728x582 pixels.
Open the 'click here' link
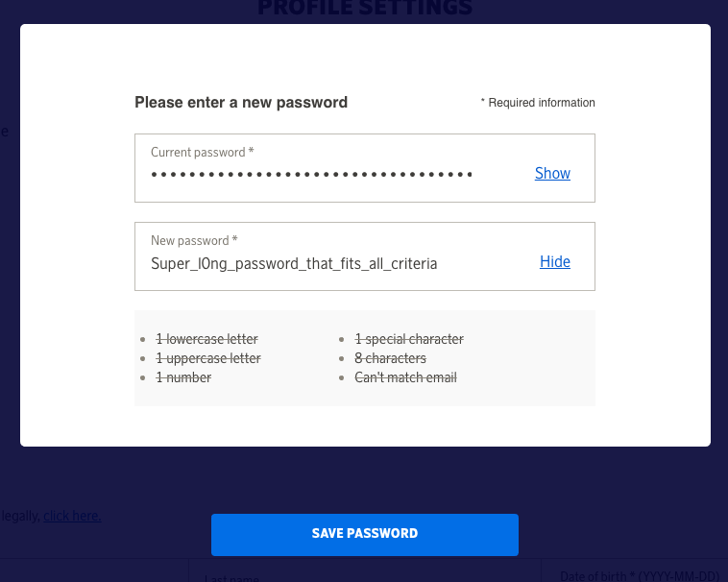pos(72,516)
